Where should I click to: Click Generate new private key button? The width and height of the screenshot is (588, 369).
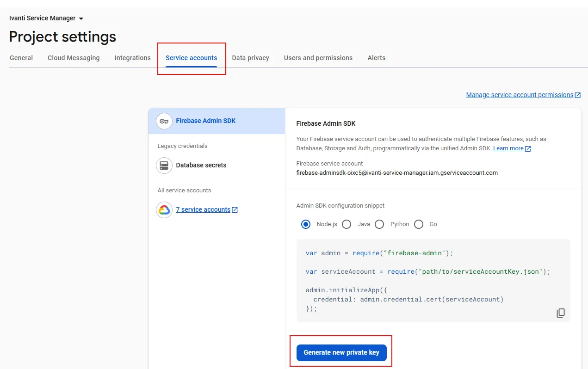click(x=341, y=352)
